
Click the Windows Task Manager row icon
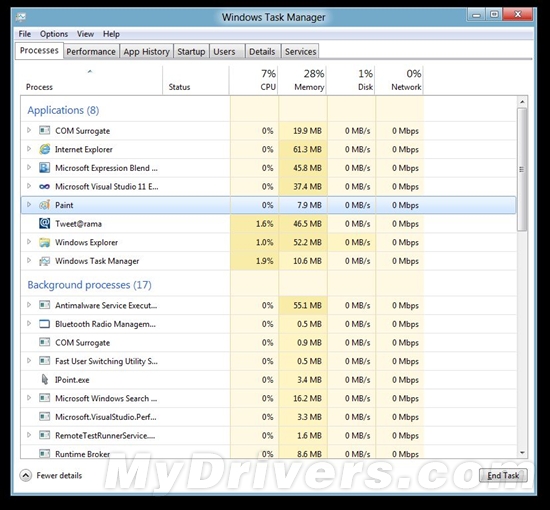pos(45,261)
